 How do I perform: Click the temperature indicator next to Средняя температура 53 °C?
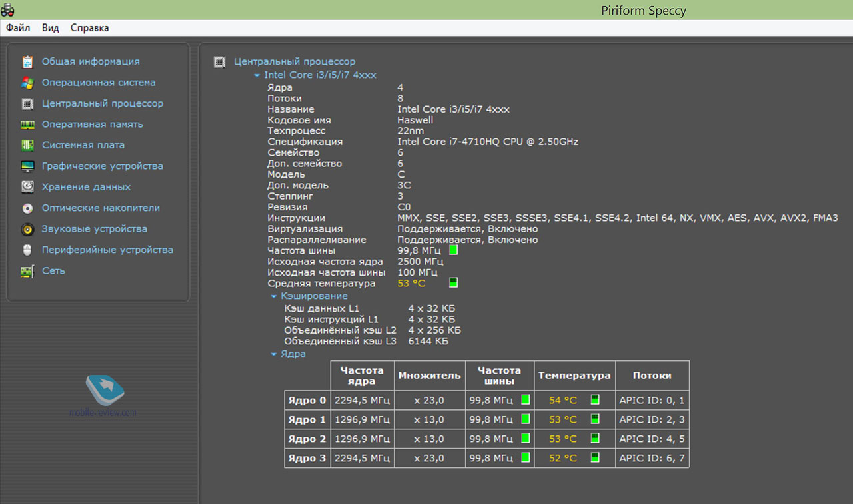coord(453,283)
